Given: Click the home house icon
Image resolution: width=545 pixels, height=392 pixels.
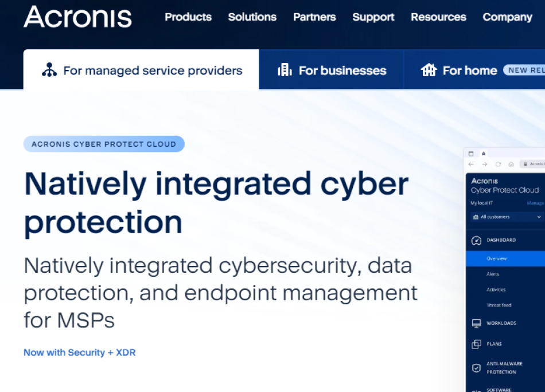Looking at the screenshot, I should [x=429, y=70].
